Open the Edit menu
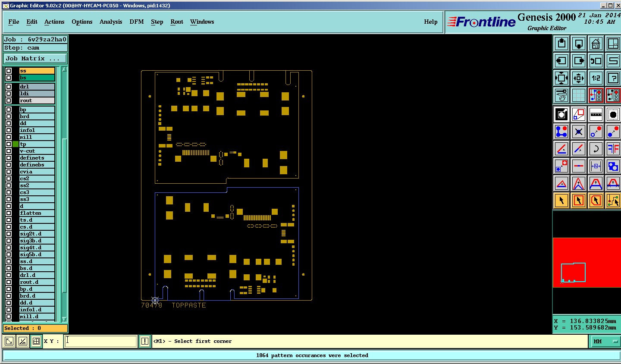The image size is (621, 364). click(32, 22)
